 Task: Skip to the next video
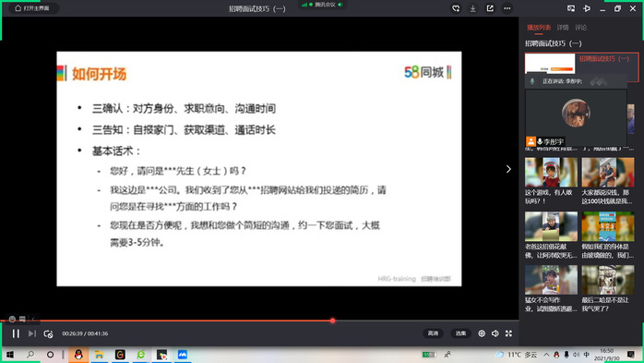32,333
